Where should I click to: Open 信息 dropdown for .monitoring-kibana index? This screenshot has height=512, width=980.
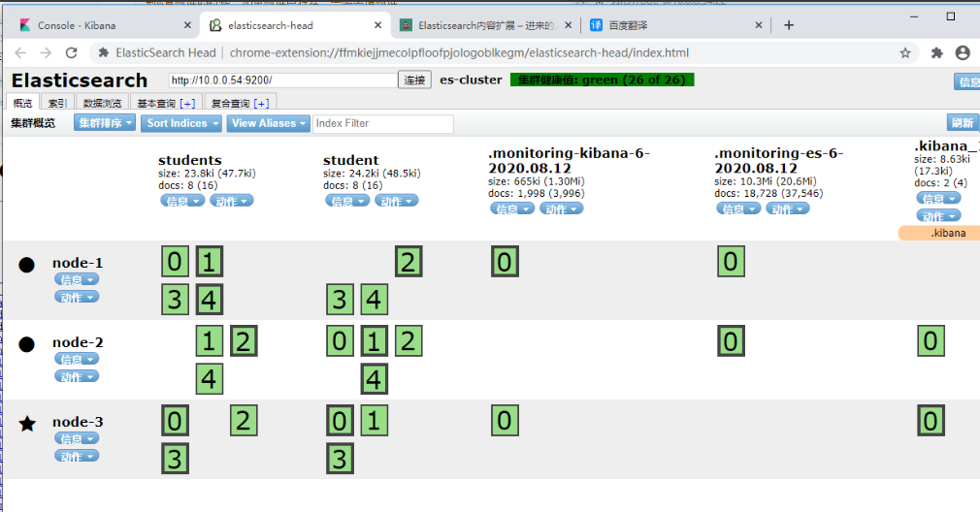(x=512, y=209)
